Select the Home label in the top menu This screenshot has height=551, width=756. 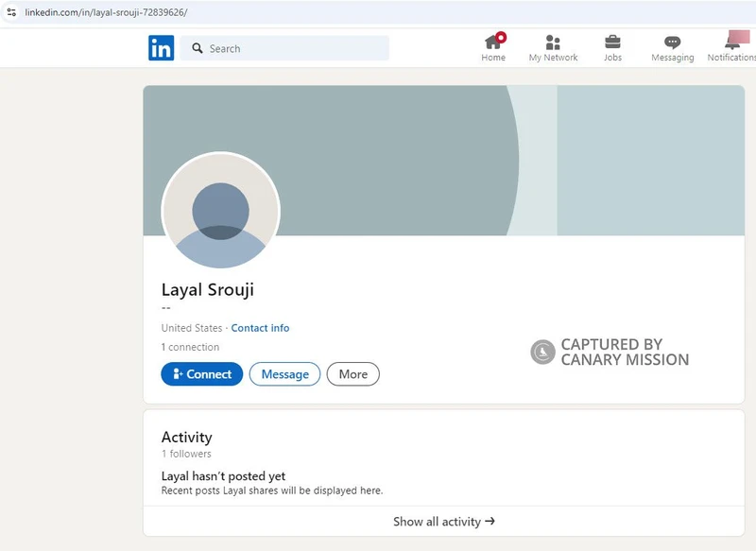pos(492,57)
